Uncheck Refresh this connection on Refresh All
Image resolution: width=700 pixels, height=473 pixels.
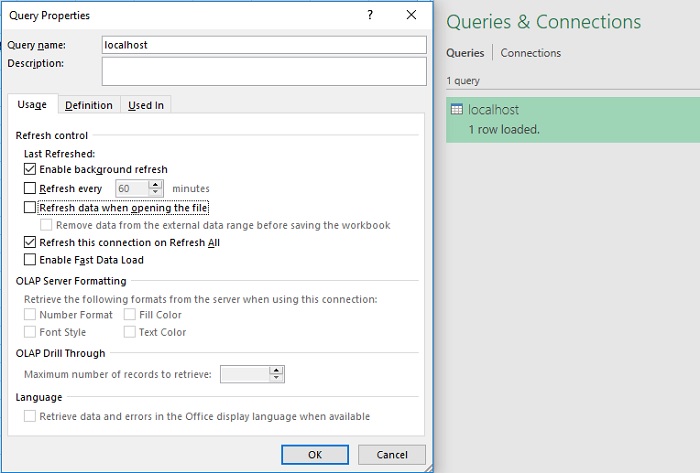tap(29, 242)
